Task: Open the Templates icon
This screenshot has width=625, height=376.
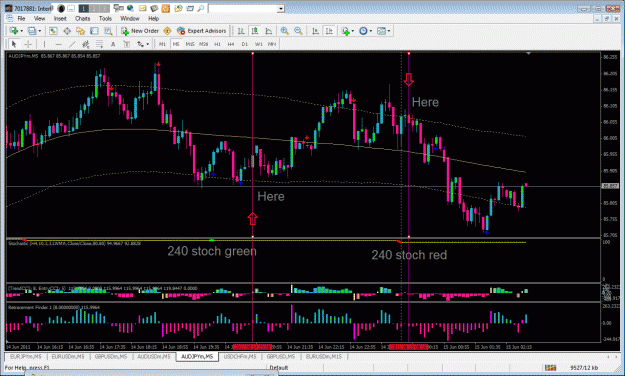Action: click(x=381, y=31)
